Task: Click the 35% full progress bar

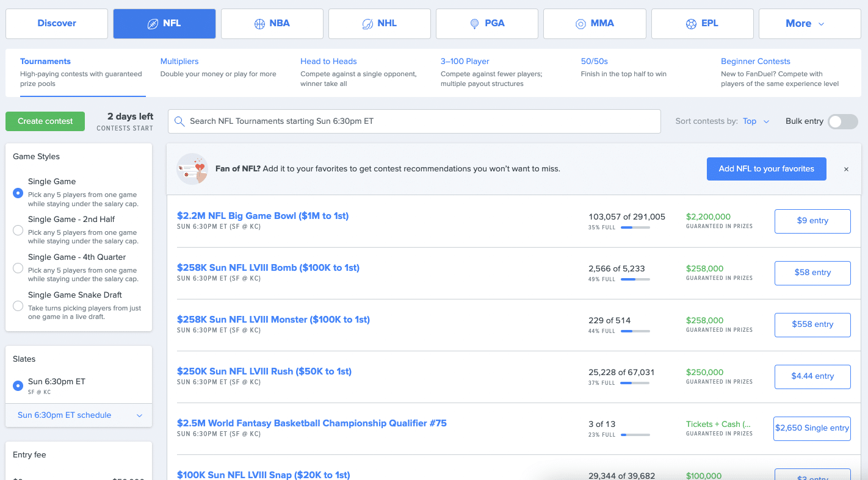Action: 635,227
